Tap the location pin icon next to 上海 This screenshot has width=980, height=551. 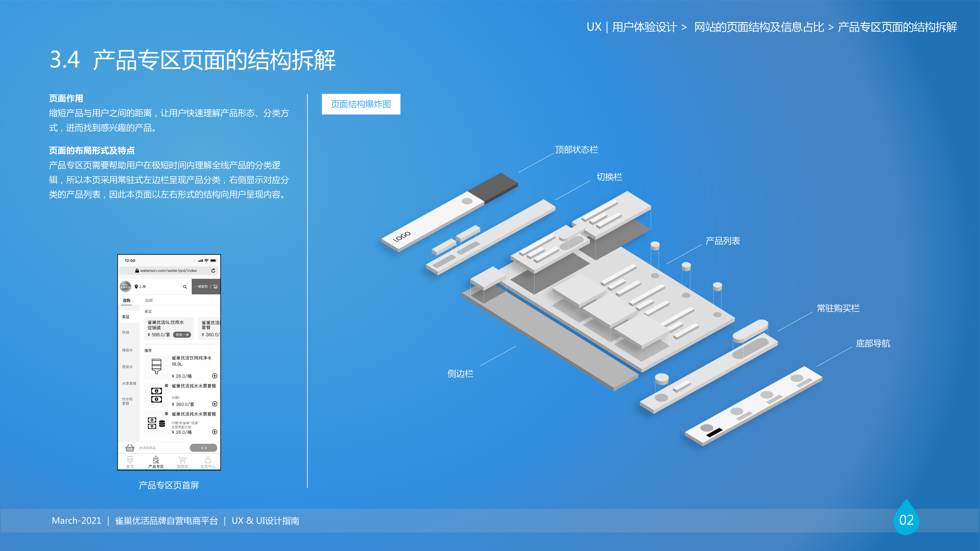coord(136,287)
